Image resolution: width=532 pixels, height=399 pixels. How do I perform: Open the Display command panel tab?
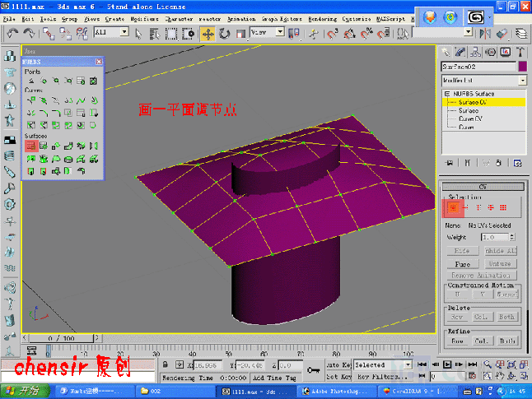point(505,52)
